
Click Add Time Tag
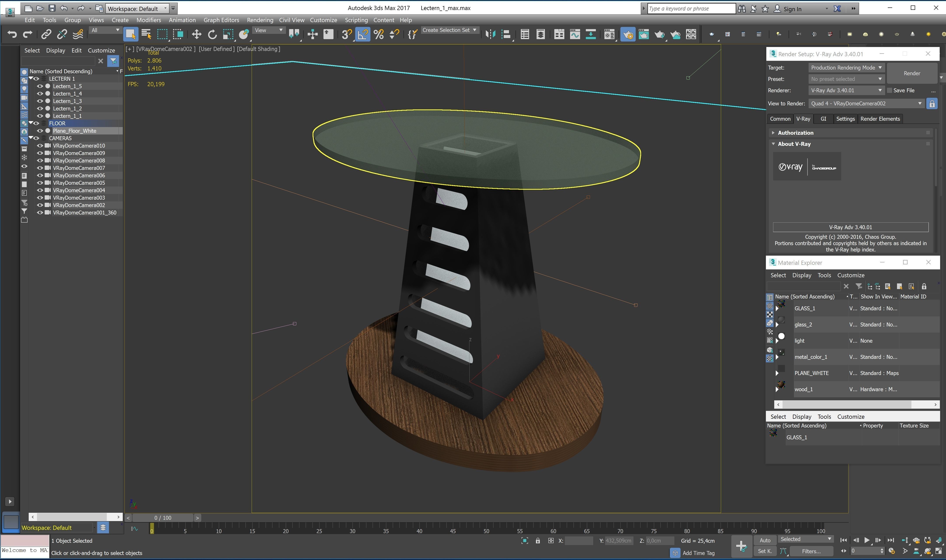pos(698,553)
